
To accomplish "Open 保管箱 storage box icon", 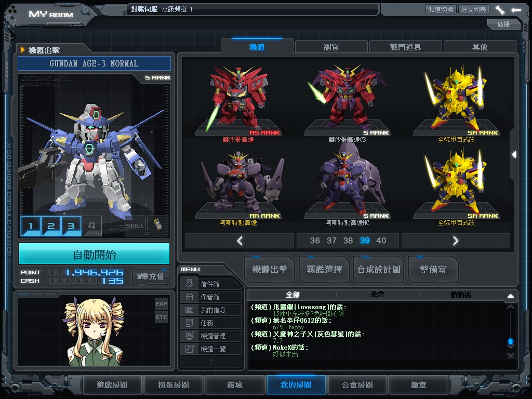I will [x=189, y=297].
